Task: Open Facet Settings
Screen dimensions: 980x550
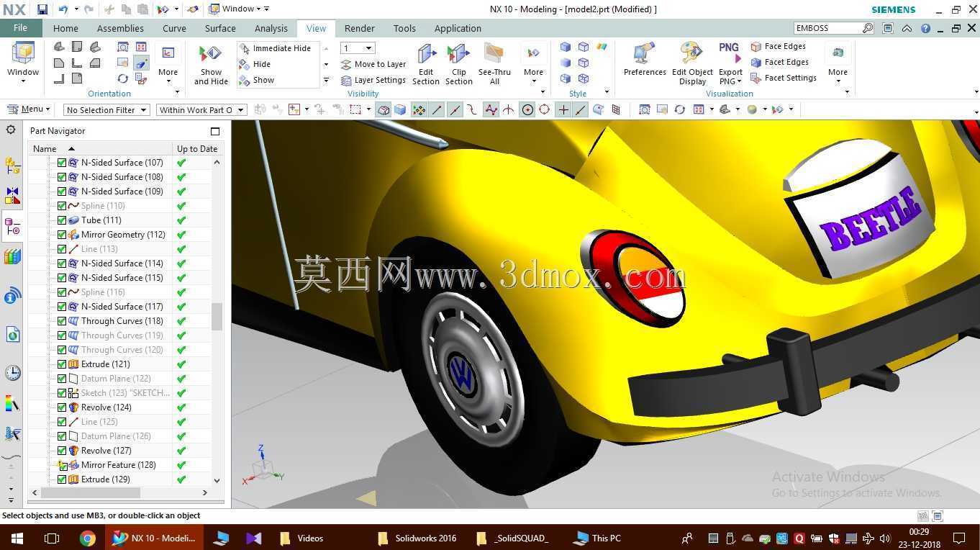Action: click(x=783, y=78)
